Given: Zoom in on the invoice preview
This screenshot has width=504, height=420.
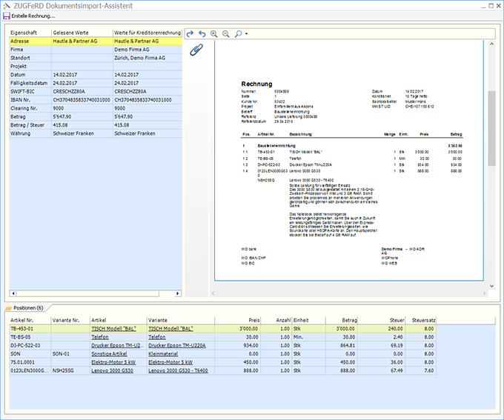Looking at the screenshot, I should (x=213, y=34).
